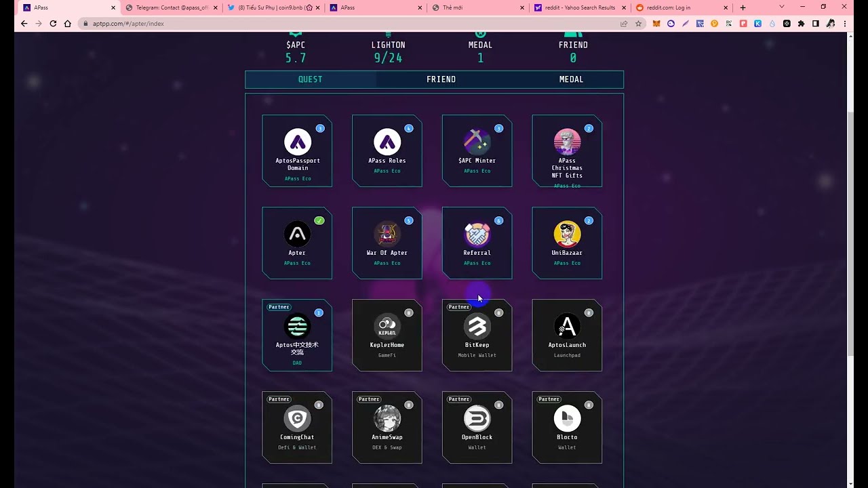Open the $APC Minter pickaxe icon
The width and height of the screenshot is (868, 488).
pyautogui.click(x=477, y=142)
